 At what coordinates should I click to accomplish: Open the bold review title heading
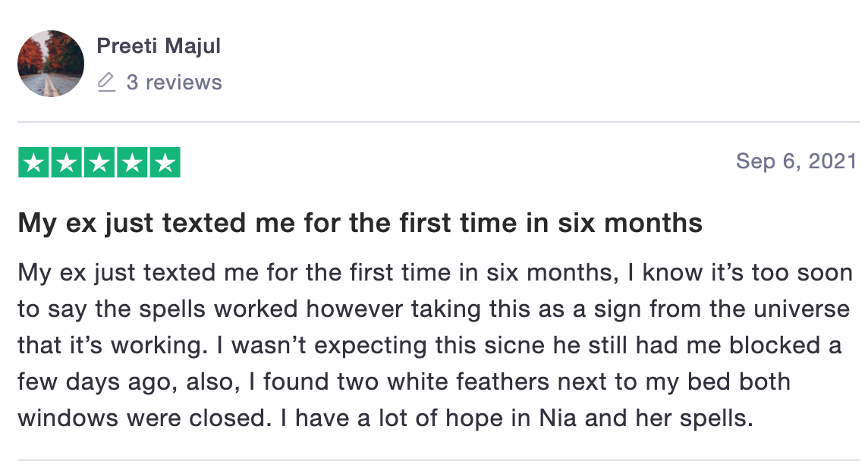pyautogui.click(x=360, y=224)
